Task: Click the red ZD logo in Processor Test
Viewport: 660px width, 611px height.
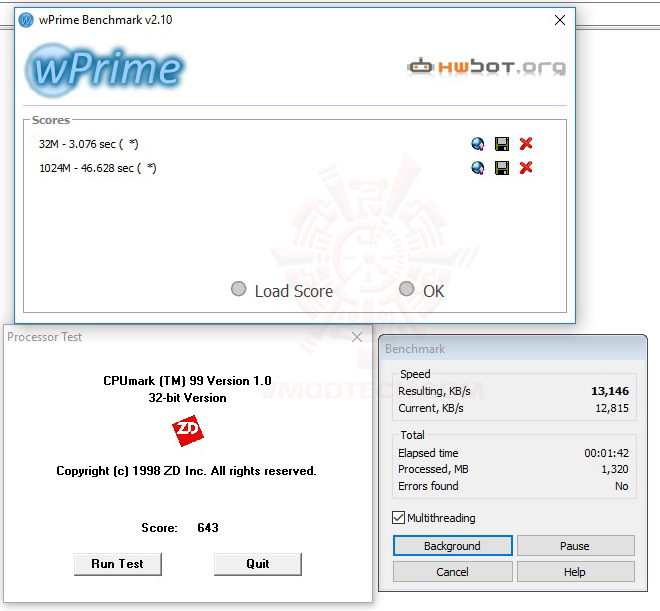Action: coord(188,430)
